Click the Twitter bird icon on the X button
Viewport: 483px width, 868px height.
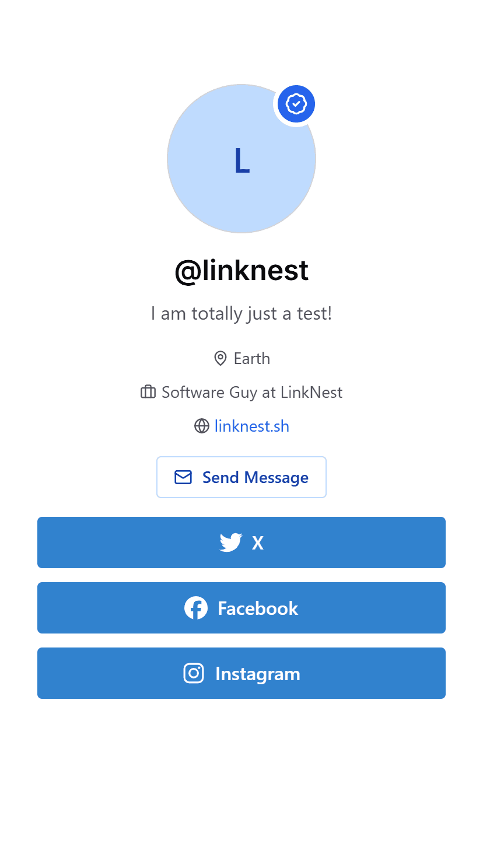[x=230, y=542]
